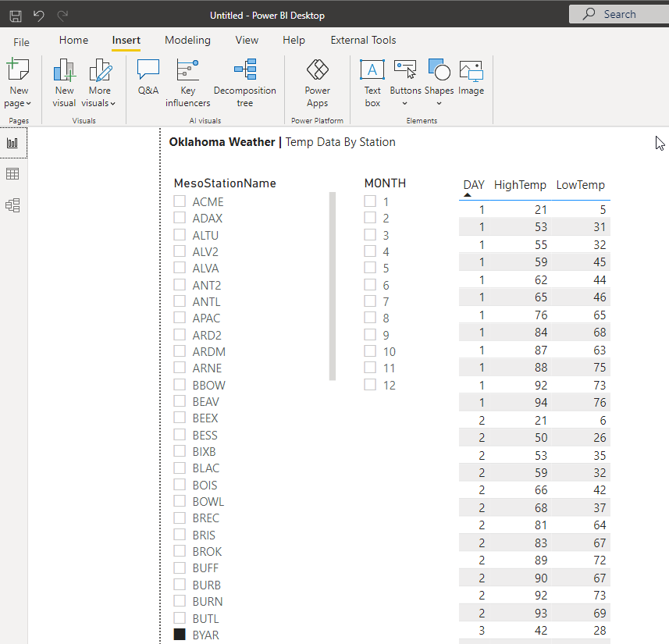Click the BROK station label
669x644 pixels.
tap(207, 551)
